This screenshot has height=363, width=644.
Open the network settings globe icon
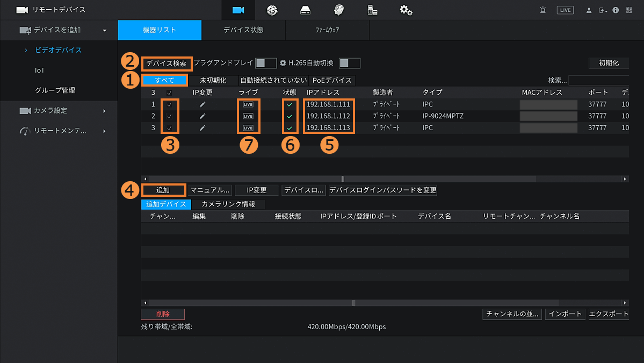click(272, 10)
